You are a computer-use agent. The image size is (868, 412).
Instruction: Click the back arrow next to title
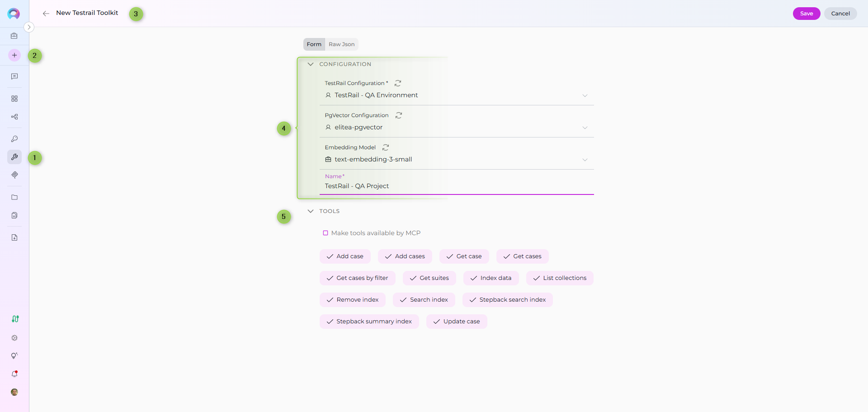[x=46, y=14]
